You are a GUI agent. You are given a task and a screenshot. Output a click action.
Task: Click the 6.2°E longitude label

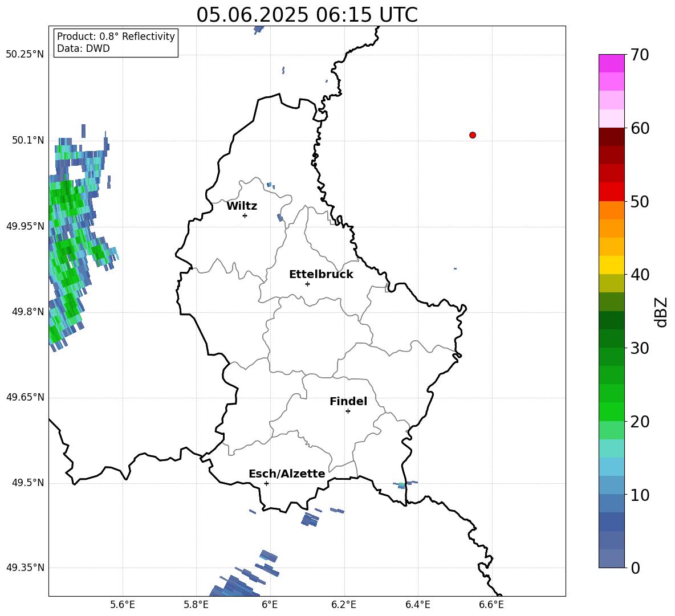[344, 605]
